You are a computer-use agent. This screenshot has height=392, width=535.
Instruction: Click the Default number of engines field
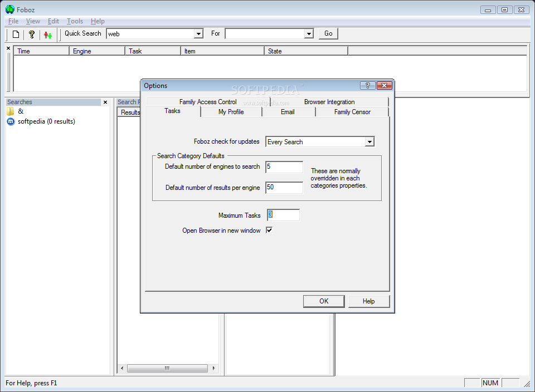(x=284, y=166)
